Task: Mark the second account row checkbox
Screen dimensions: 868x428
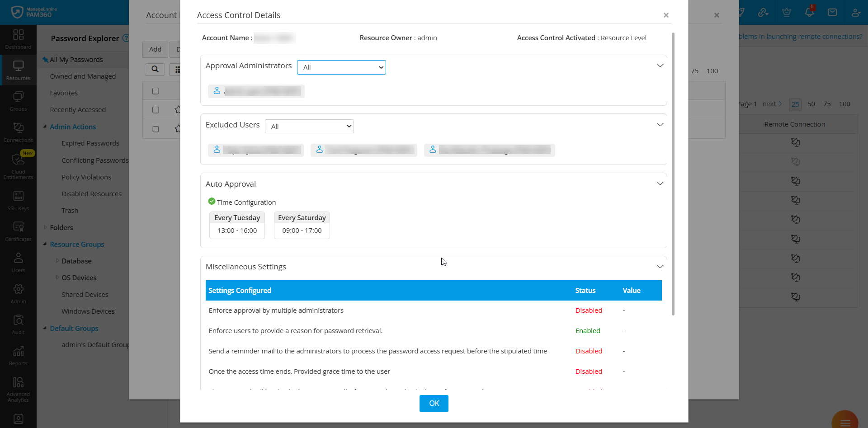Action: tap(156, 129)
